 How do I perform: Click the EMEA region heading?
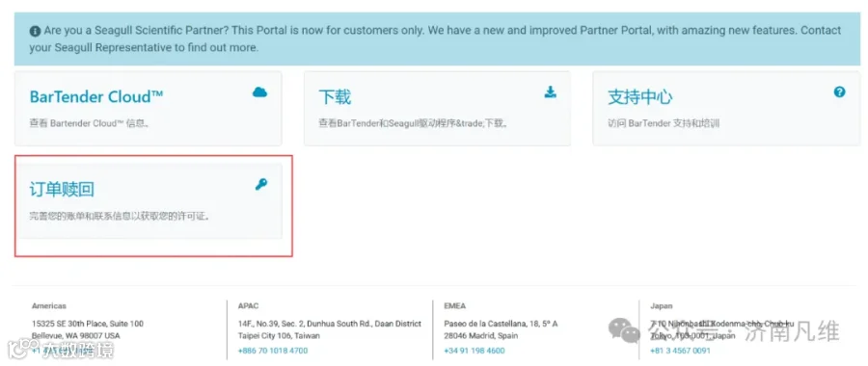(x=454, y=305)
